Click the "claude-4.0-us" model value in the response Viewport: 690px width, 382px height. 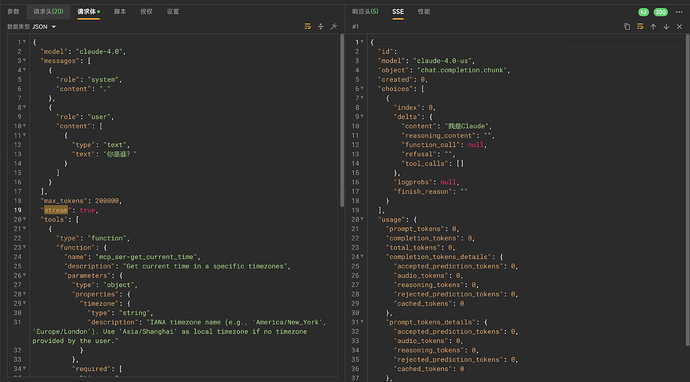click(444, 61)
